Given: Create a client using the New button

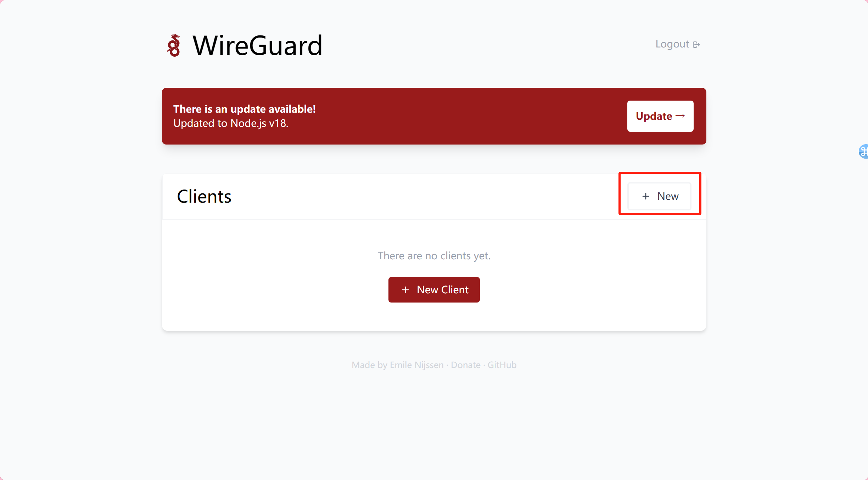Looking at the screenshot, I should 659,196.
